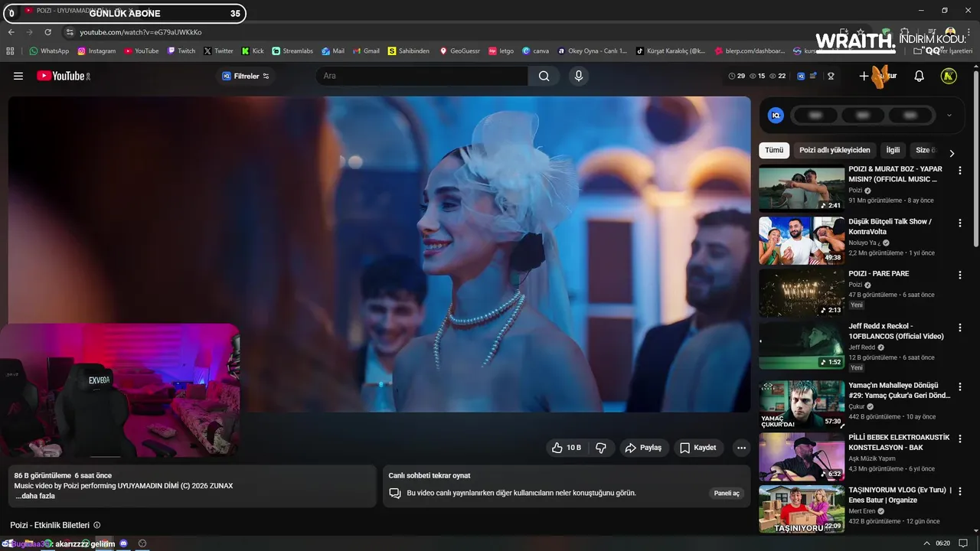
Task: Open options for POIZI - PARE PARE video
Action: (x=959, y=275)
